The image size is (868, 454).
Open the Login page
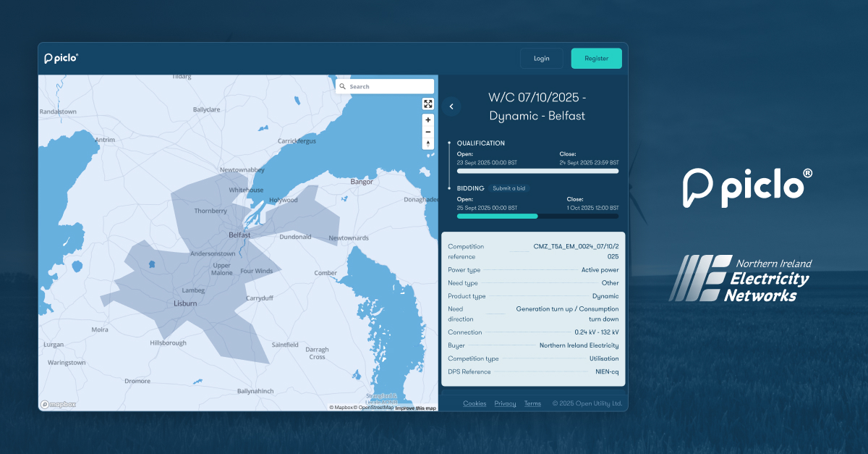[541, 59]
